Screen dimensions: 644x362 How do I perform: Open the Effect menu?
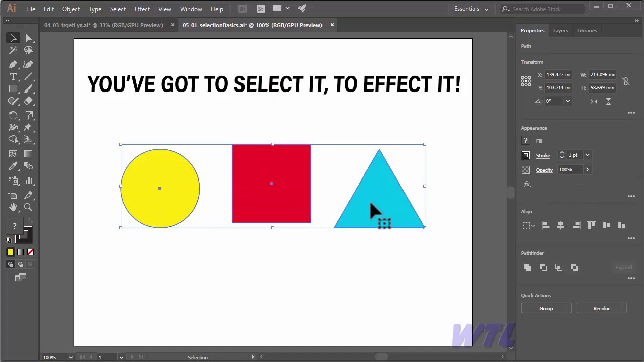142,9
